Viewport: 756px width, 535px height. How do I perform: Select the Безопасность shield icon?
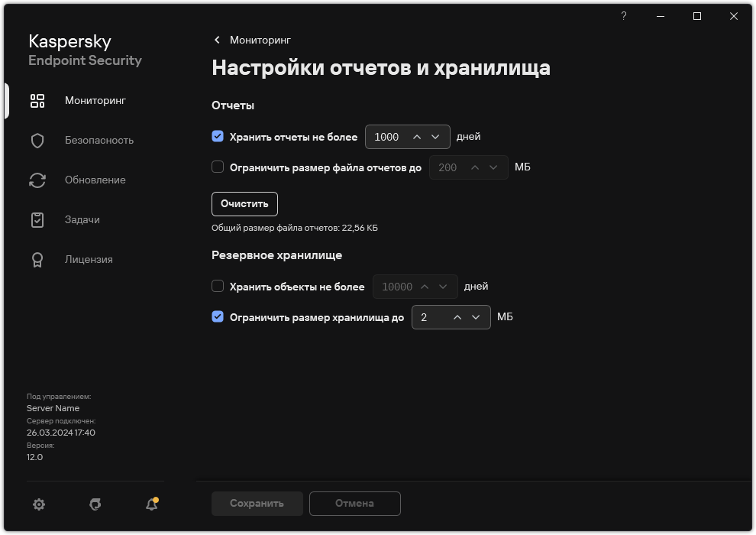pos(37,140)
